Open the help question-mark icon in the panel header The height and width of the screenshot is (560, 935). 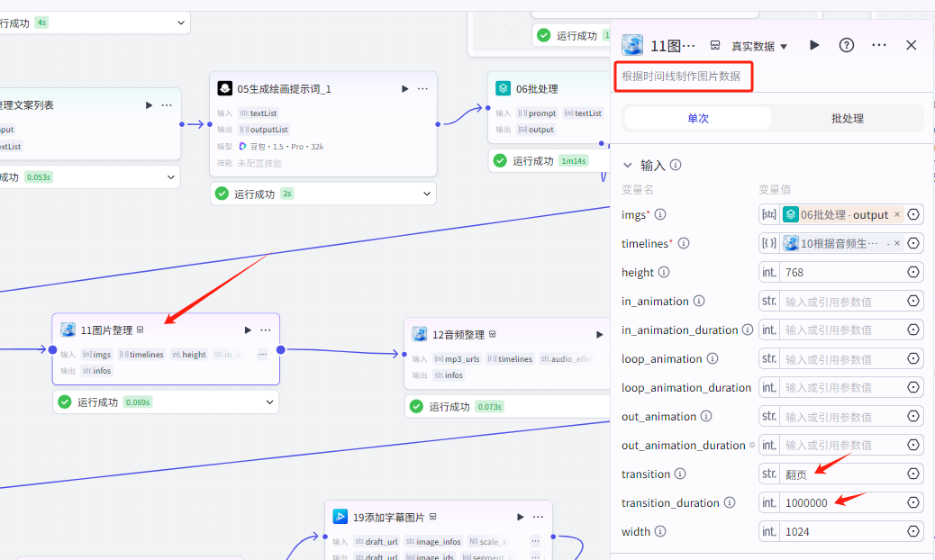coord(846,44)
